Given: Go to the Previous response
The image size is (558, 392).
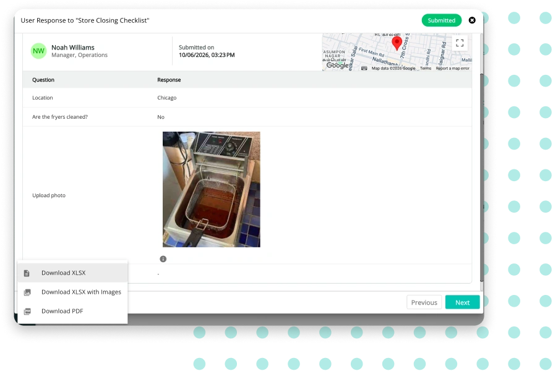Looking at the screenshot, I should pos(424,302).
